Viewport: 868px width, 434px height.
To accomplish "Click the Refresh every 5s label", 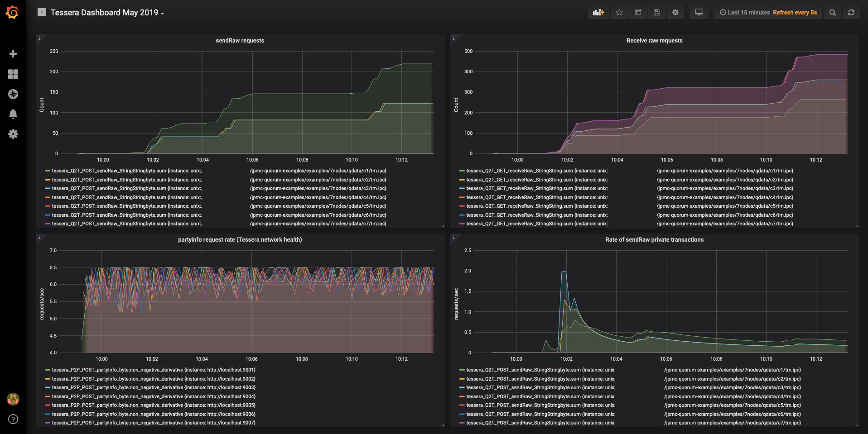I will [795, 13].
